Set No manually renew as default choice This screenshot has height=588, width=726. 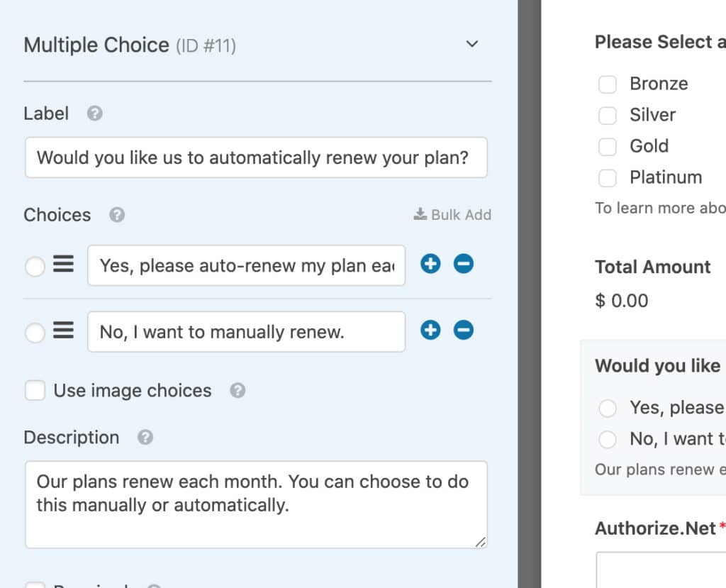click(x=35, y=333)
